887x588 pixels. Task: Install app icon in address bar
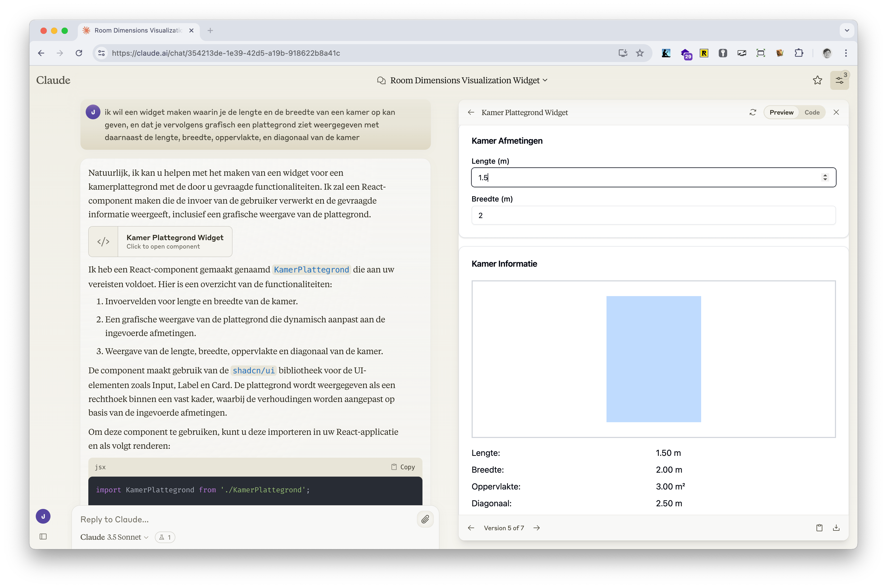point(623,53)
